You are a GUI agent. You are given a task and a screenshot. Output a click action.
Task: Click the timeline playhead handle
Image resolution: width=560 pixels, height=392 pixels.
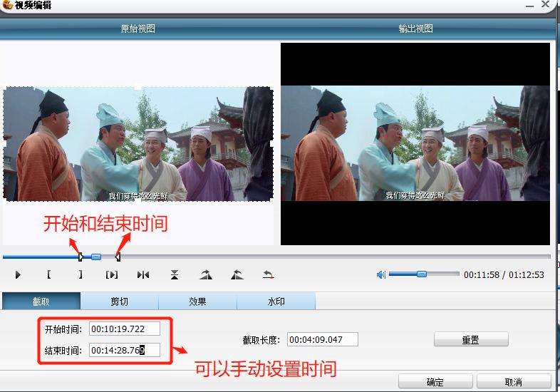click(96, 257)
